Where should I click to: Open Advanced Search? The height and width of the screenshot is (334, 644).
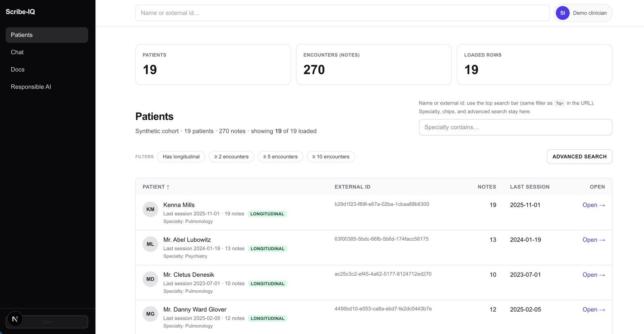579,157
